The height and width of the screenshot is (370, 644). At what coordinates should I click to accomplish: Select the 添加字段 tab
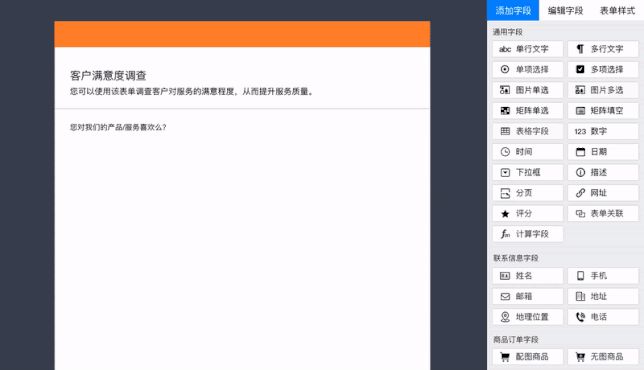513,10
